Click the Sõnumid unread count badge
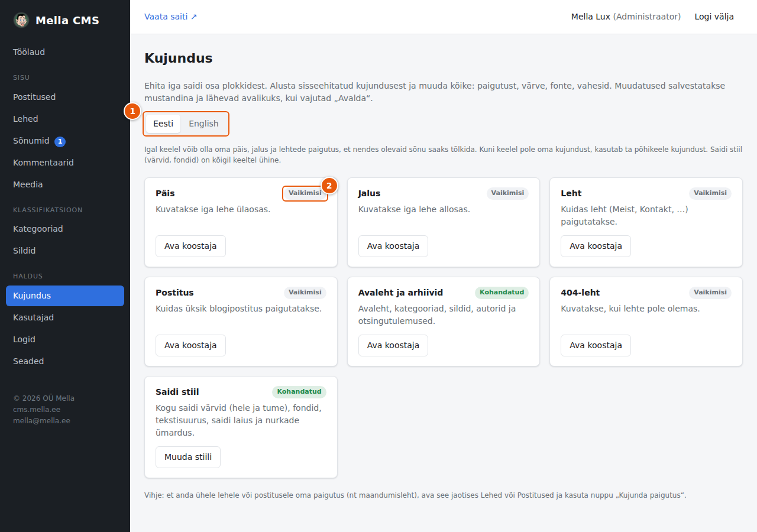The width and height of the screenshot is (757, 532). click(x=60, y=141)
